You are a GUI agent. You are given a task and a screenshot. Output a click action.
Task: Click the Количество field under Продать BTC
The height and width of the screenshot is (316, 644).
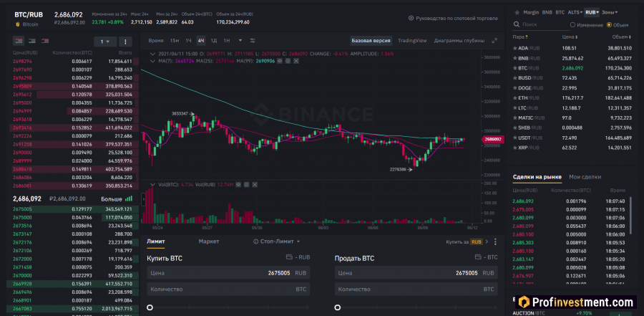tap(416, 289)
